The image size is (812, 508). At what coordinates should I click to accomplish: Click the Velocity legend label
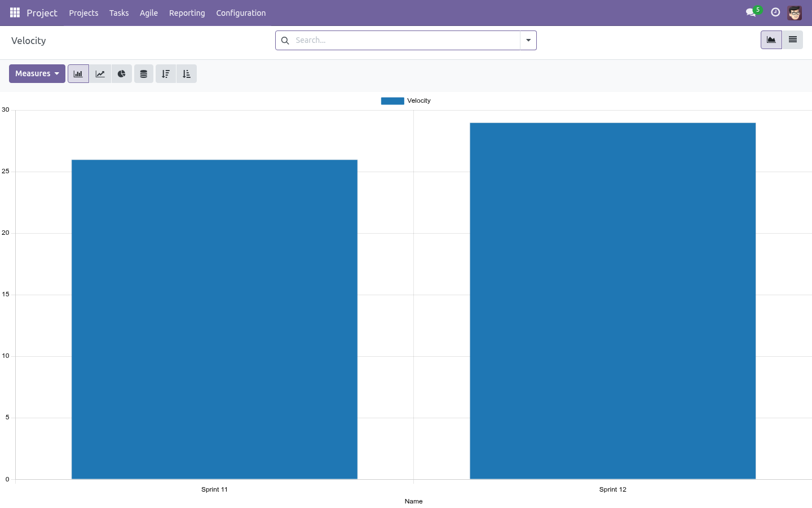(x=419, y=101)
